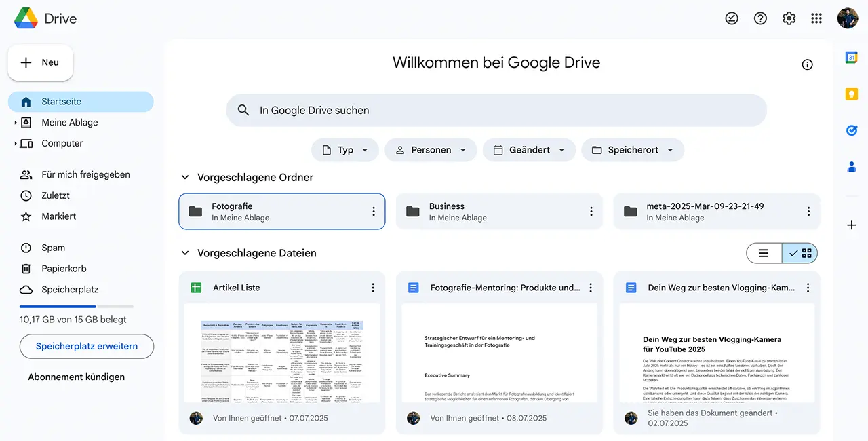Click Speicherplatz erweitern button
Viewport: 868px width, 441px height.
(x=87, y=346)
